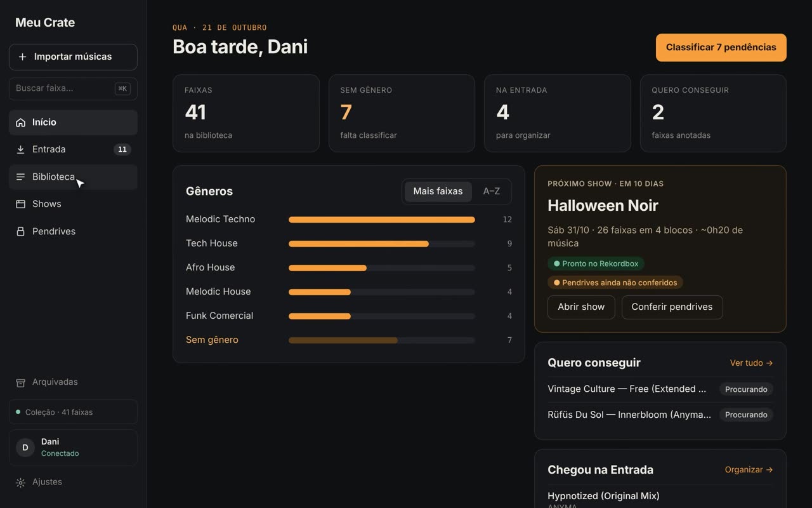The width and height of the screenshot is (812, 508).
Task: Open Arquivadas in the sidebar
Action: pyautogui.click(x=73, y=382)
